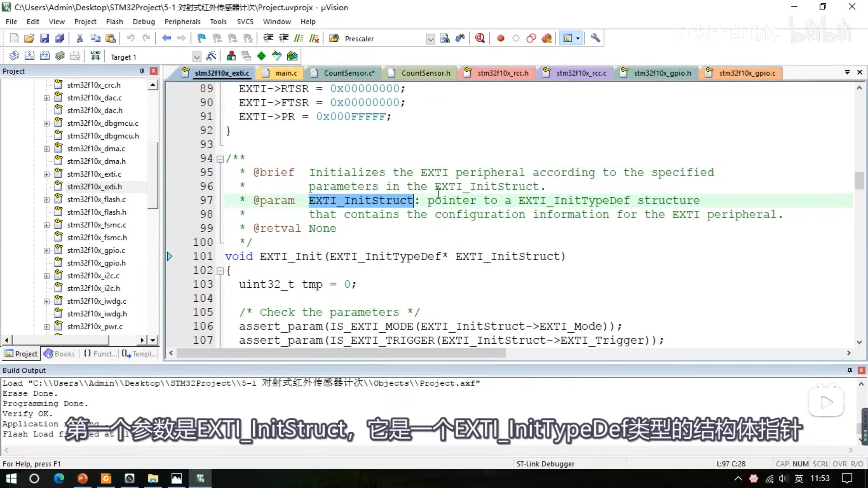Screen dimensions: 868x488
Task: Click the Configuration wrench icon
Action: tap(595, 38)
